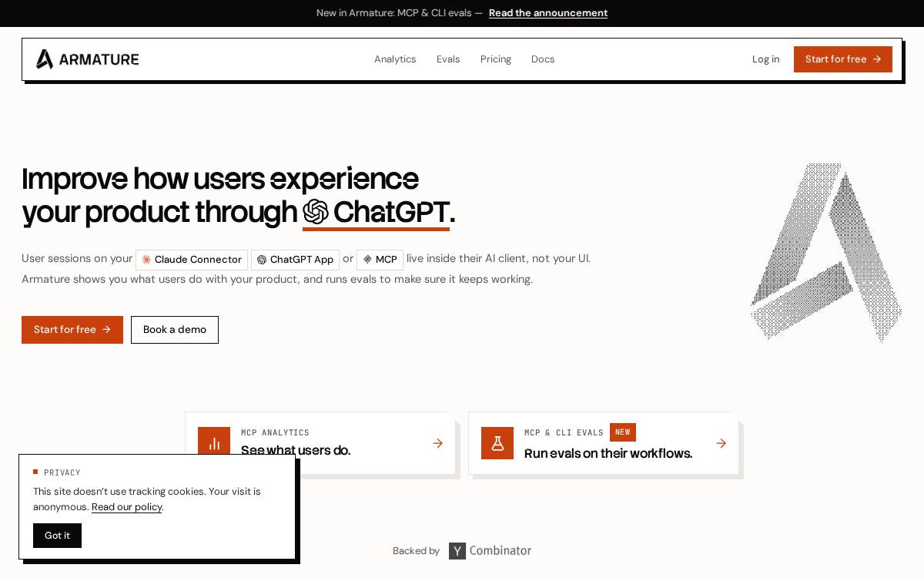The width and height of the screenshot is (924, 578).
Task: Open the Analytics nav item
Action: (x=395, y=59)
